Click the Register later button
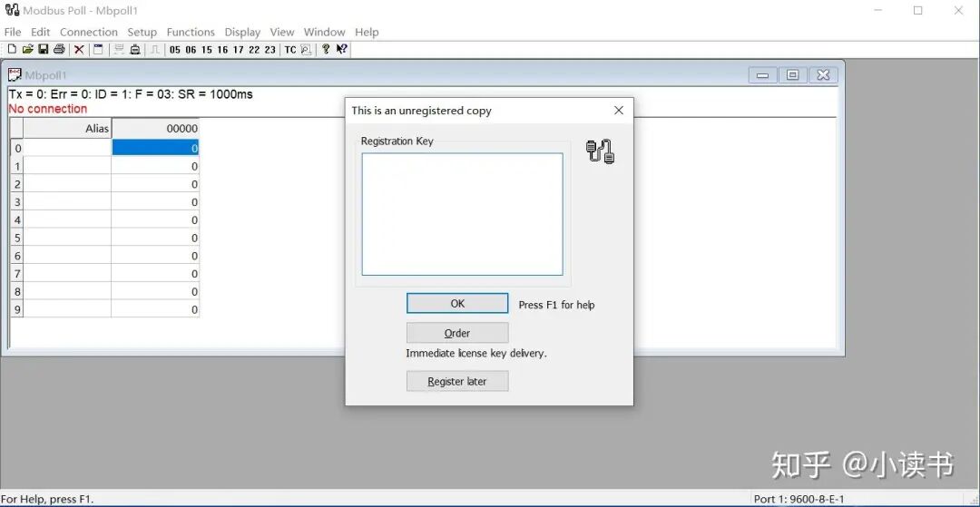This screenshot has height=507, width=980. point(457,381)
